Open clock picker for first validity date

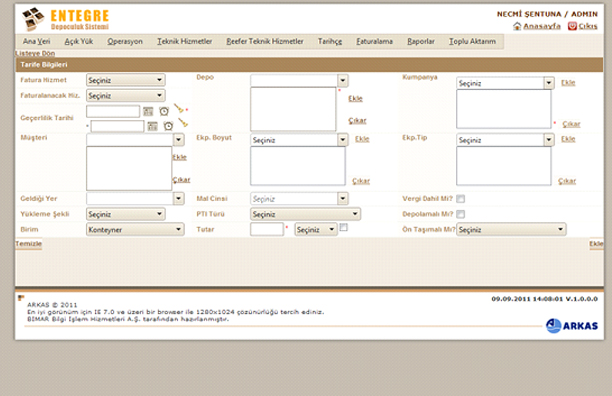(x=164, y=111)
